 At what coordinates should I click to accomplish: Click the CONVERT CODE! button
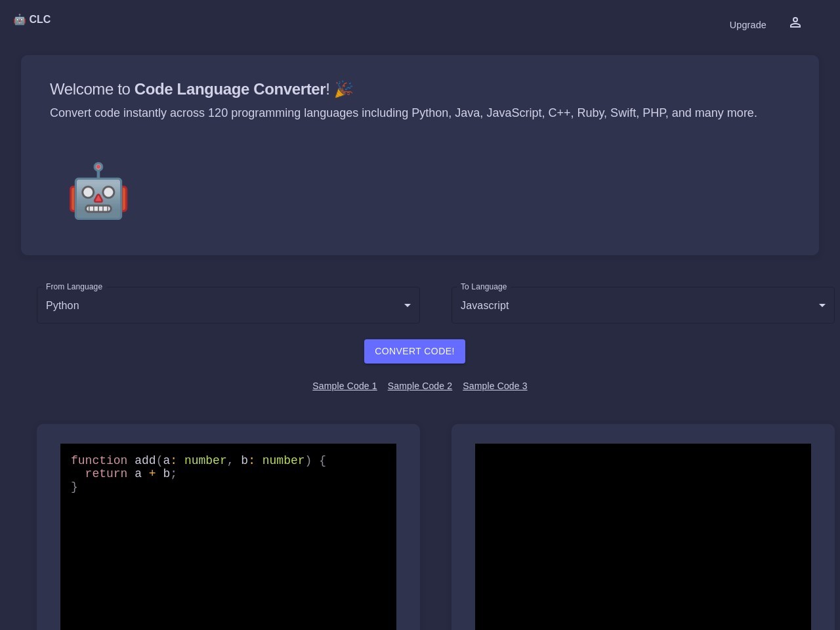pyautogui.click(x=415, y=351)
